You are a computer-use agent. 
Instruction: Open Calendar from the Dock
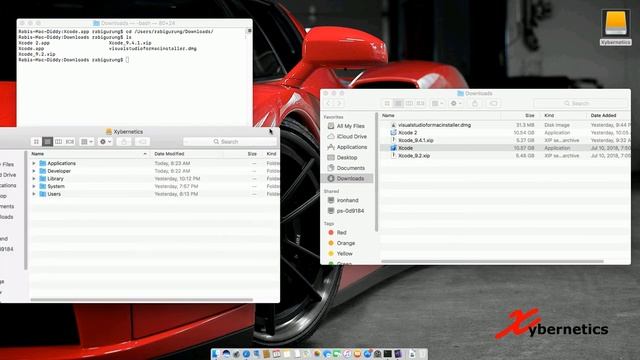pyautogui.click(x=276, y=354)
